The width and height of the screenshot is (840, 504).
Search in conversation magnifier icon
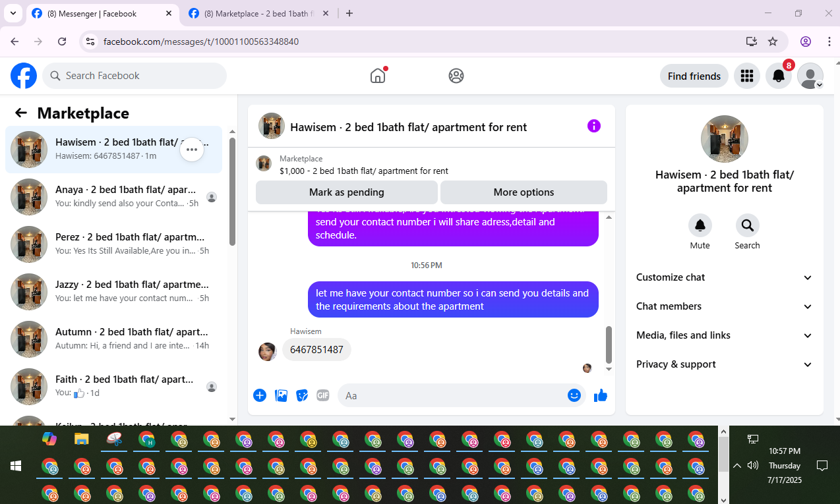(x=748, y=226)
